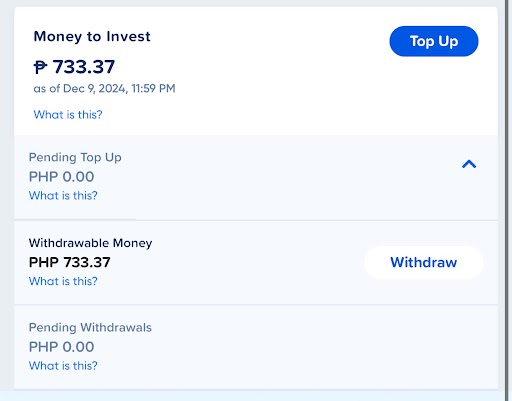Select the Pending Withdrawals label

(x=90, y=327)
